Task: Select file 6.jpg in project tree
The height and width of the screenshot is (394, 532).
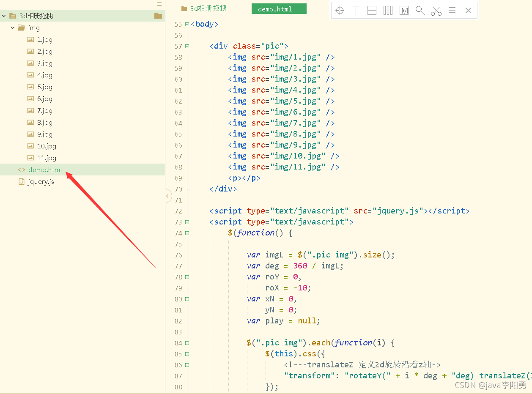Action: click(45, 99)
